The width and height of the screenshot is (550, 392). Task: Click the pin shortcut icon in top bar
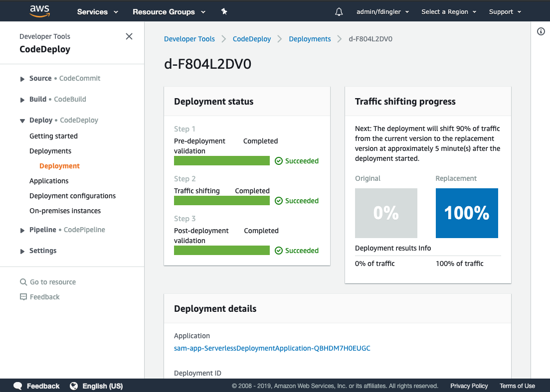224,11
